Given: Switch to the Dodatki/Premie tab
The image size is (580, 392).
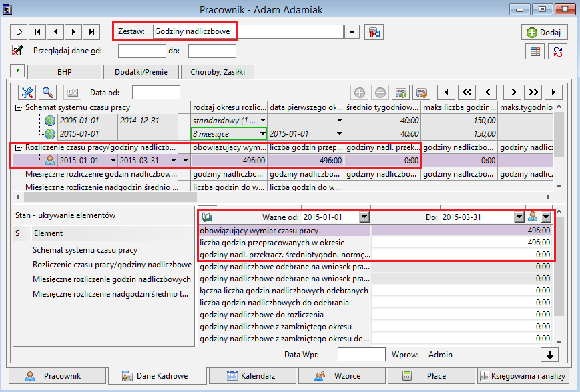Looking at the screenshot, I should coord(141,72).
